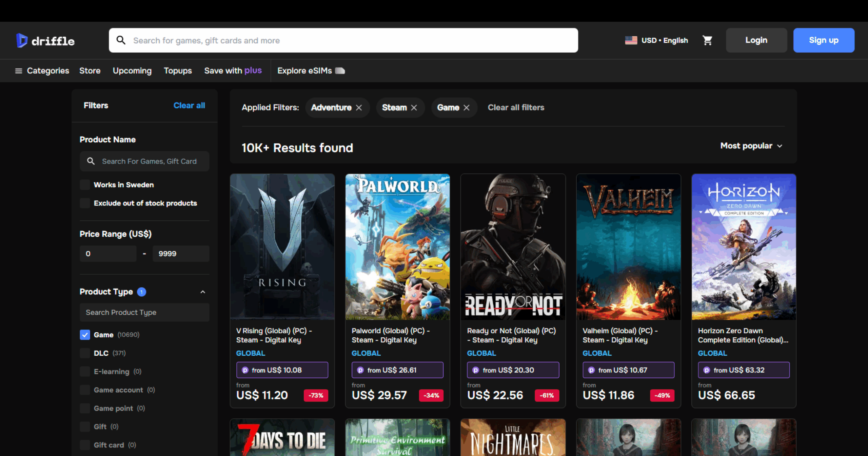The height and width of the screenshot is (456, 868).
Task: Remove the Game filter chip
Action: [467, 107]
